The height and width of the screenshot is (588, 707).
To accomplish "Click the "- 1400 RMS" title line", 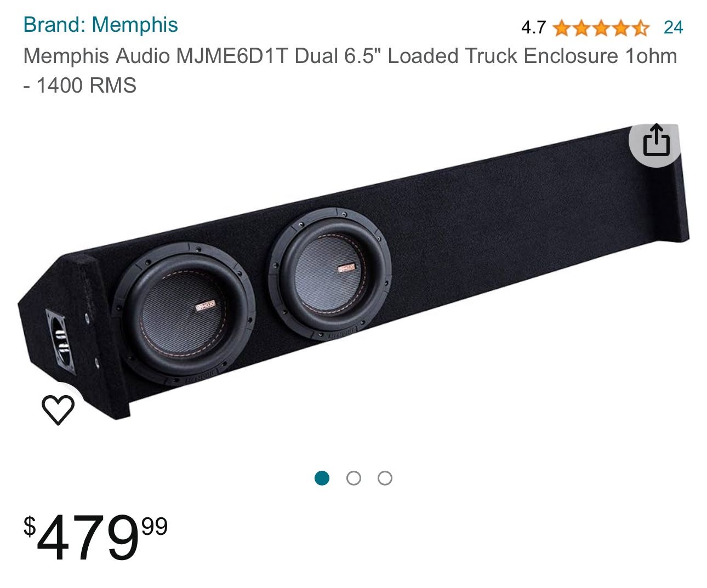I will (79, 85).
